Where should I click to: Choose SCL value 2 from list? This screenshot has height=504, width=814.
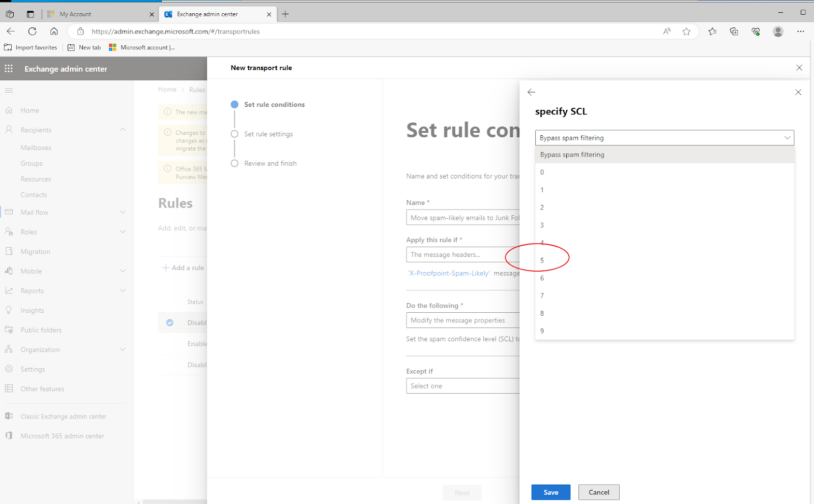pyautogui.click(x=664, y=207)
